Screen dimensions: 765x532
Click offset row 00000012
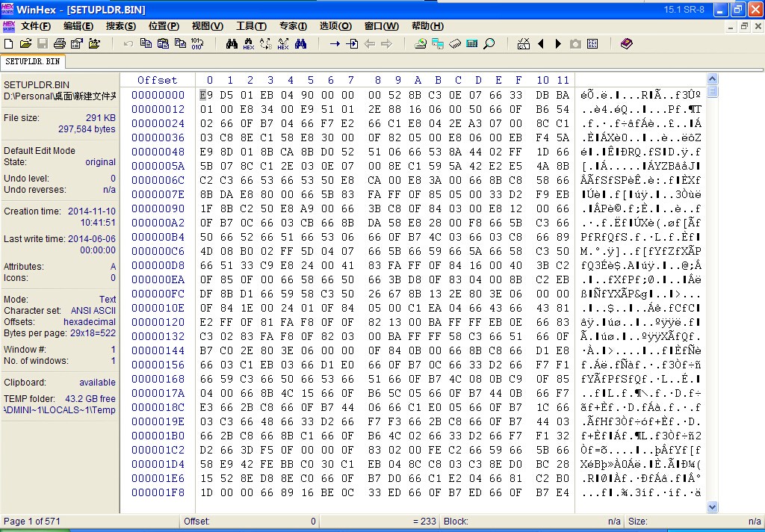pyautogui.click(x=158, y=109)
